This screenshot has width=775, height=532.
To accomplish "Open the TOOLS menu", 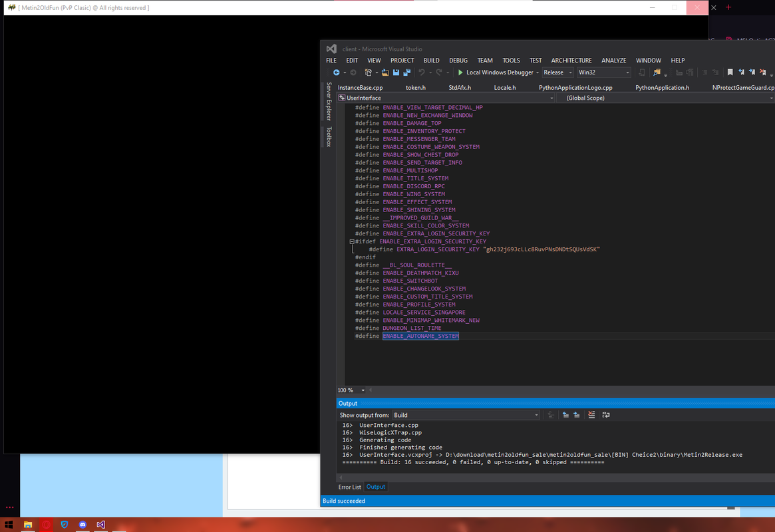I will pos(511,61).
